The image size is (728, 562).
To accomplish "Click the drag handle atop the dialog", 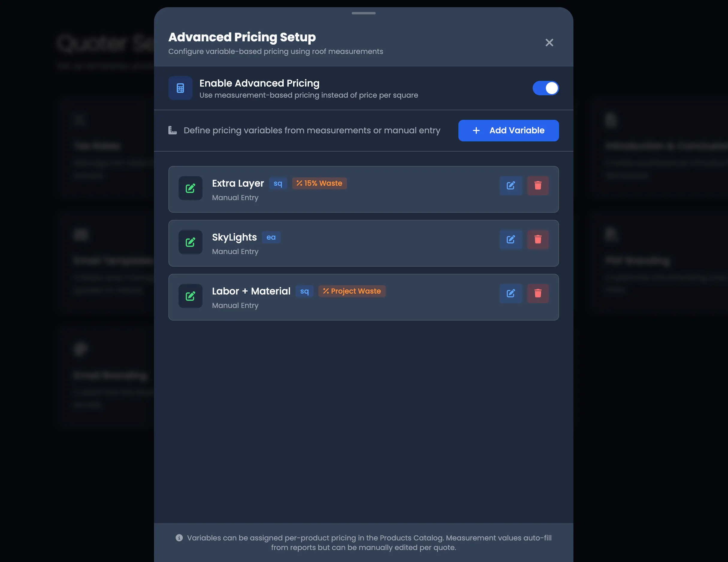I will coord(363,13).
